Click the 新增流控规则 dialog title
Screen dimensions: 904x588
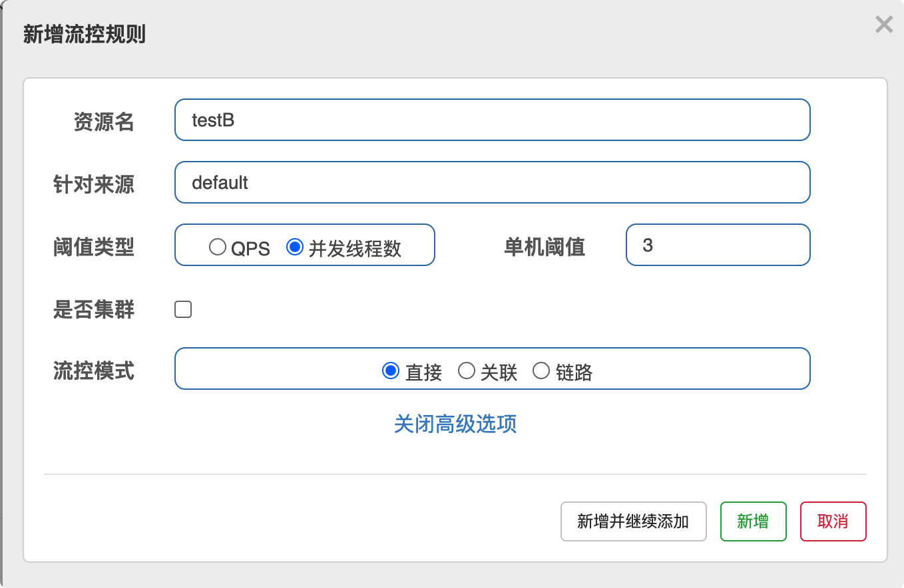[85, 34]
